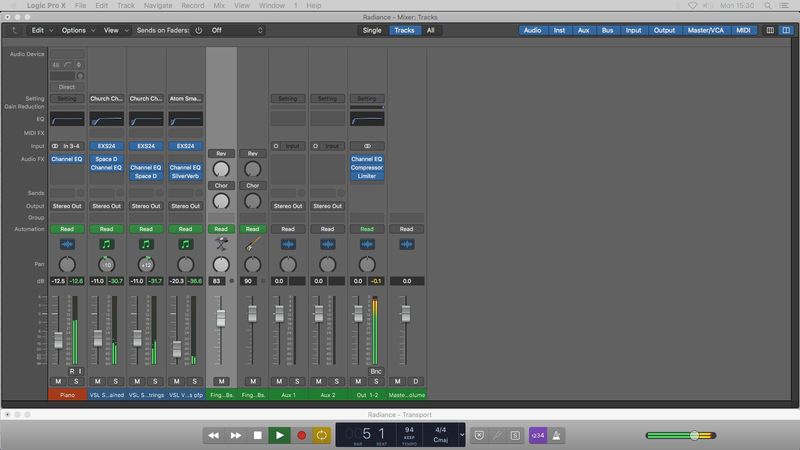
Task: Toggle the yellow Cycle button
Action: 321,435
